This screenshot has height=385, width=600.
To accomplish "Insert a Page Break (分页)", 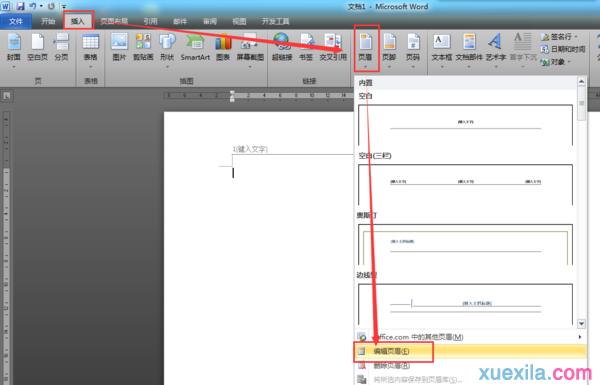I will 61,47.
